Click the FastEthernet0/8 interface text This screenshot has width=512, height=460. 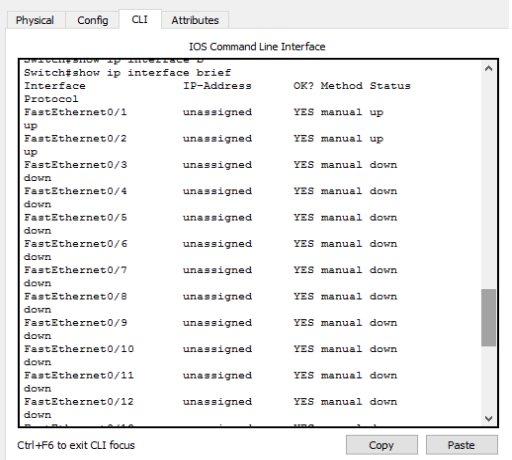point(75,296)
